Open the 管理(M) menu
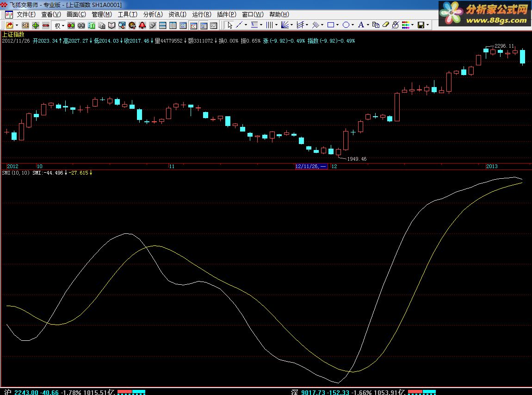Viewport: 532px width, 395px height. pos(102,14)
